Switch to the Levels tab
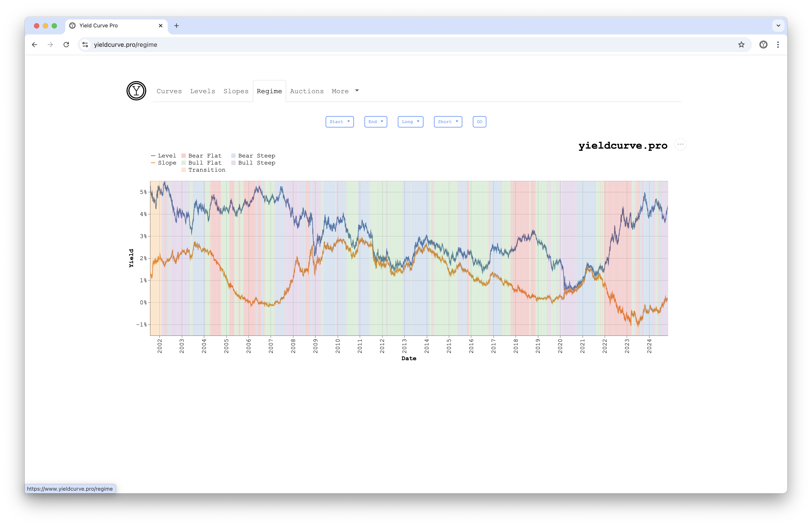 coord(203,91)
